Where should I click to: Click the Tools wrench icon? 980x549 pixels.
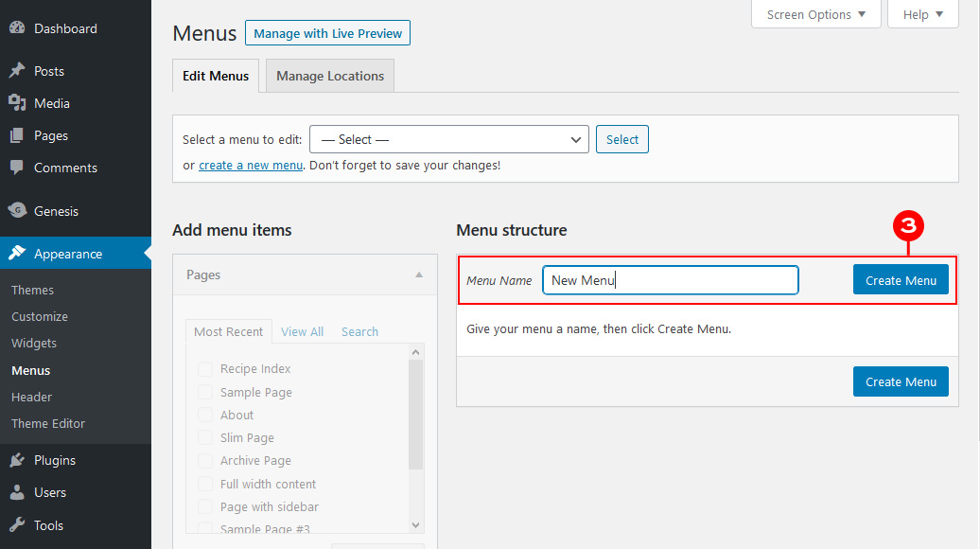click(x=17, y=525)
